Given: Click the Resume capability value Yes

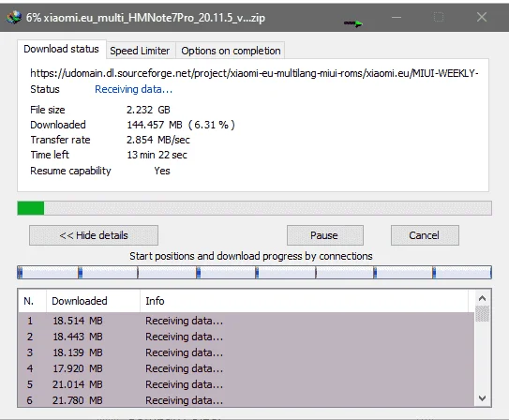Looking at the screenshot, I should [x=162, y=171].
